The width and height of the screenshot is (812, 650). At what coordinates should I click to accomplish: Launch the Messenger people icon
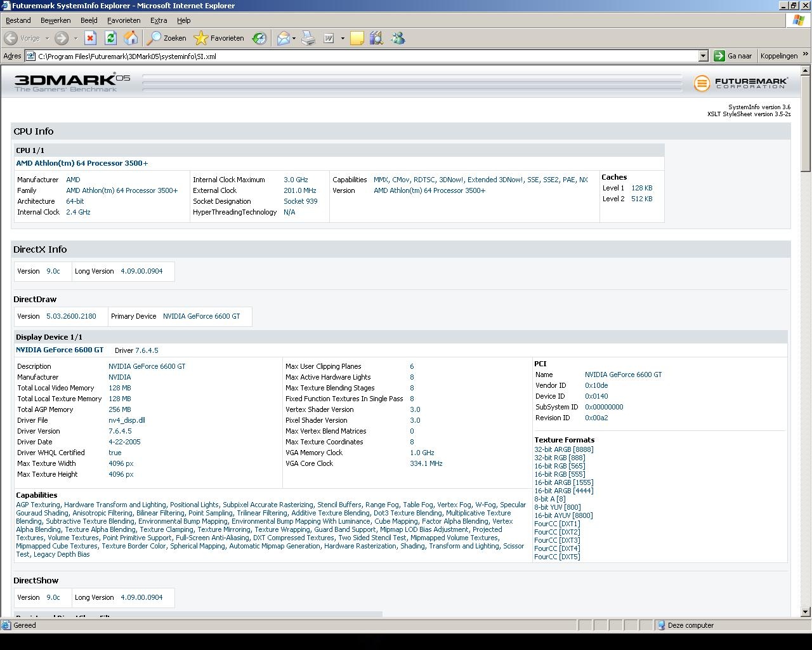pos(398,38)
